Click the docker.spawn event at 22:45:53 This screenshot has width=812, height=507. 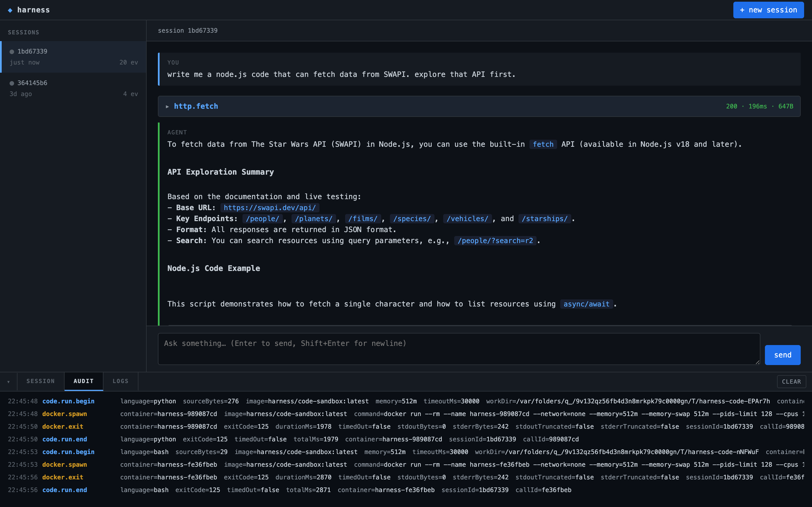click(x=64, y=464)
